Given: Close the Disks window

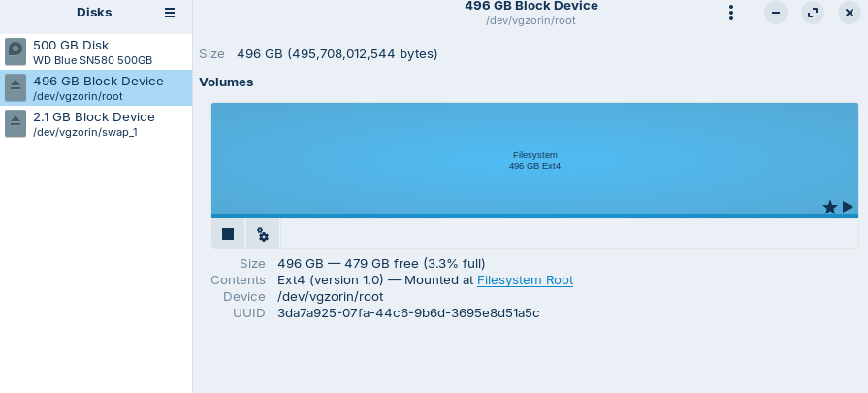Looking at the screenshot, I should pyautogui.click(x=847, y=13).
